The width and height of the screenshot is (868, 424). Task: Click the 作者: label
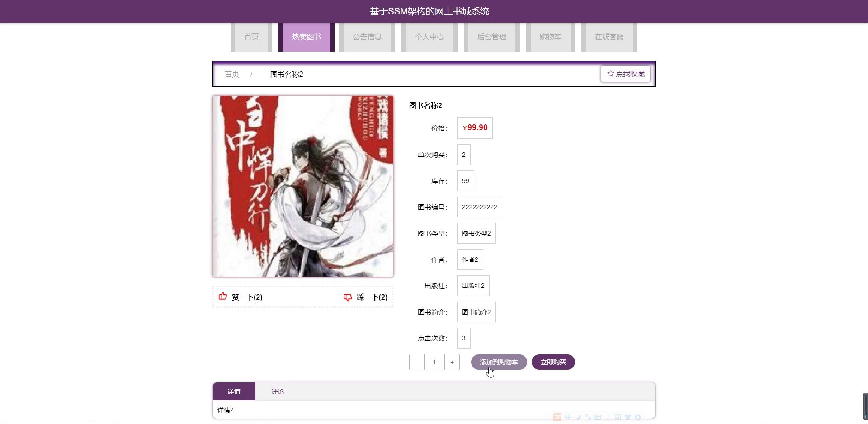coord(439,260)
